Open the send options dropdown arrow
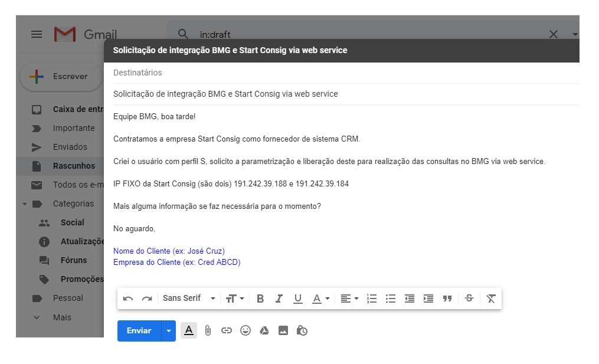 point(168,331)
